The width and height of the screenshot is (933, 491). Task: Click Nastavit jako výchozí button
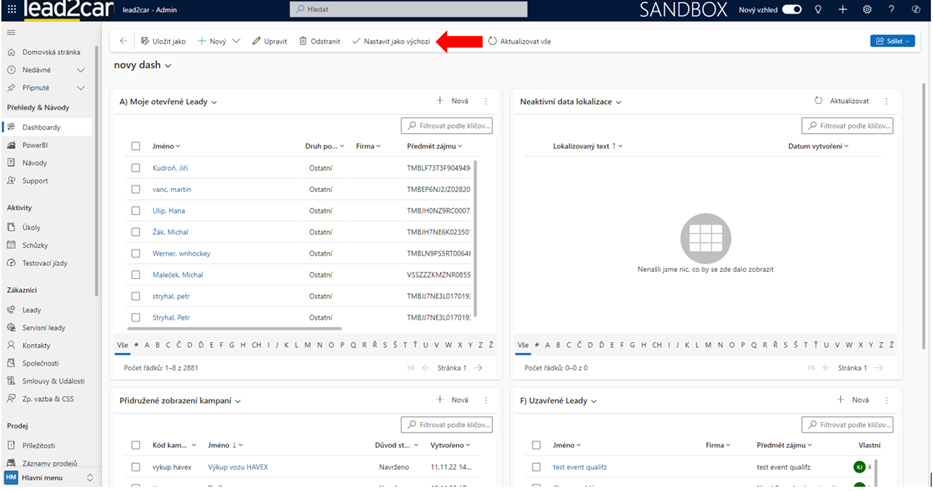coord(391,41)
